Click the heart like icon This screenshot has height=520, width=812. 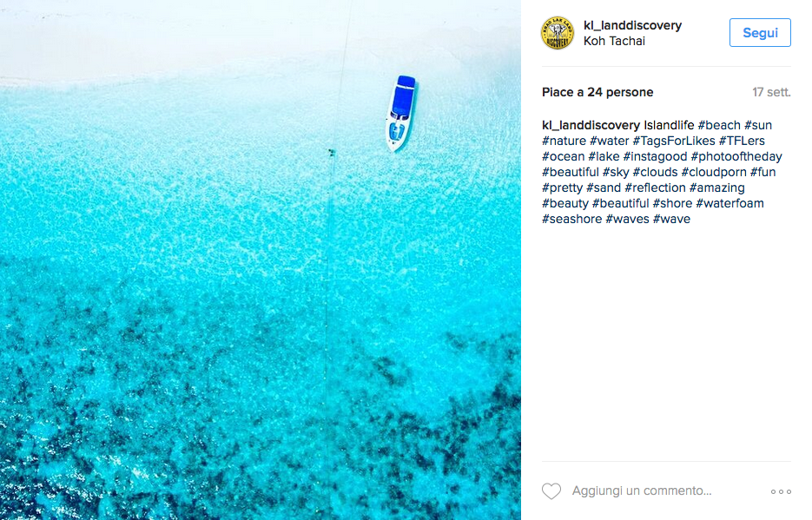coord(551,491)
